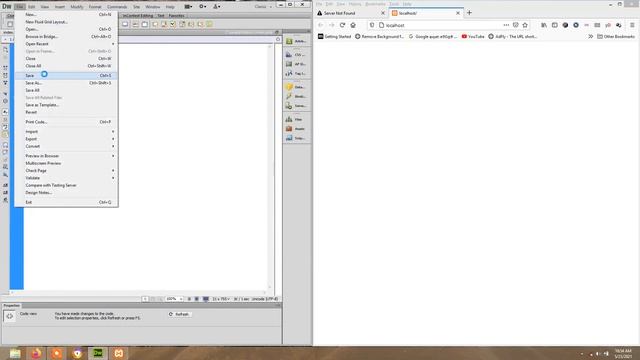Reload the page in Firefox
The image size is (640, 360).
pyautogui.click(x=342, y=25)
